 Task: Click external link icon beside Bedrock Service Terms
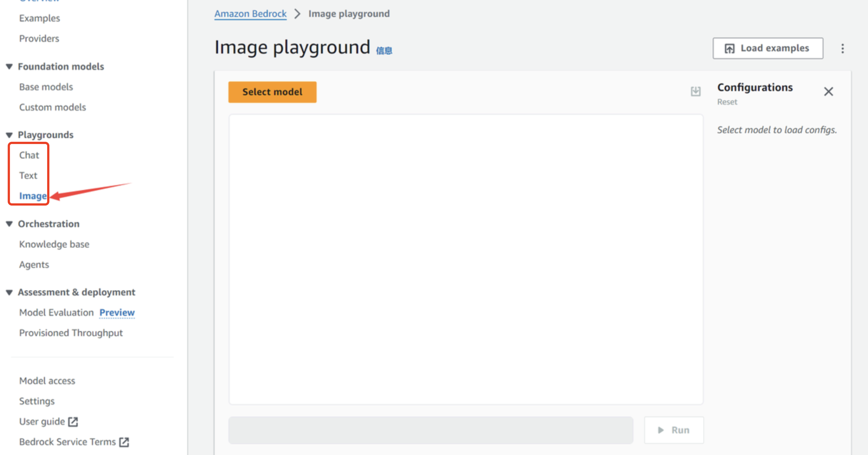(x=124, y=442)
